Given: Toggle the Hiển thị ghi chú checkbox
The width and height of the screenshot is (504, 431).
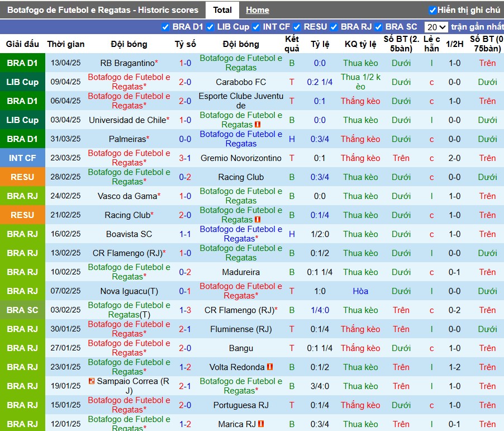Looking at the screenshot, I should pos(432,10).
